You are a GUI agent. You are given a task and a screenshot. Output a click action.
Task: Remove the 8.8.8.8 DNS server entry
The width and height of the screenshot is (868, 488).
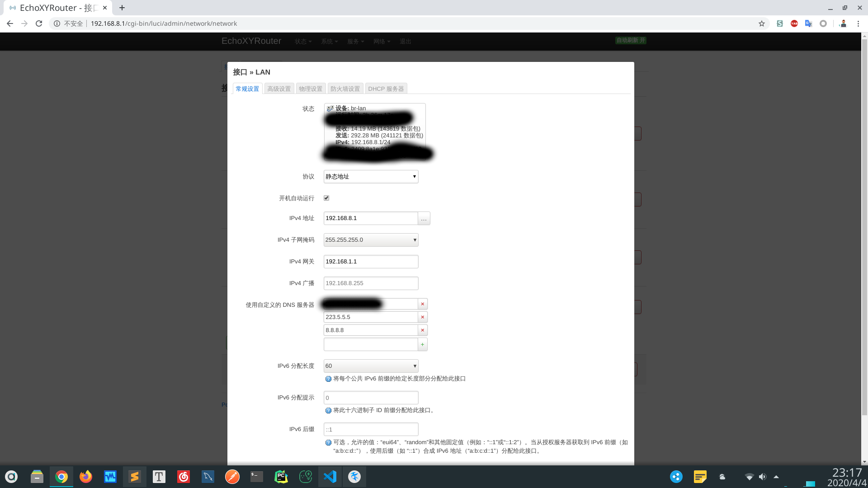pyautogui.click(x=423, y=330)
